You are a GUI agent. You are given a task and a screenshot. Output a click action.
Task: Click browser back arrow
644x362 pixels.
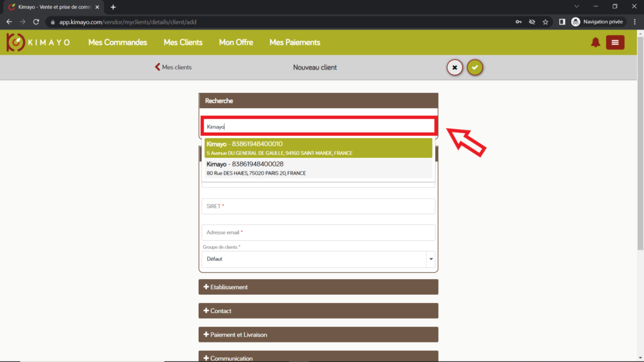[9, 22]
